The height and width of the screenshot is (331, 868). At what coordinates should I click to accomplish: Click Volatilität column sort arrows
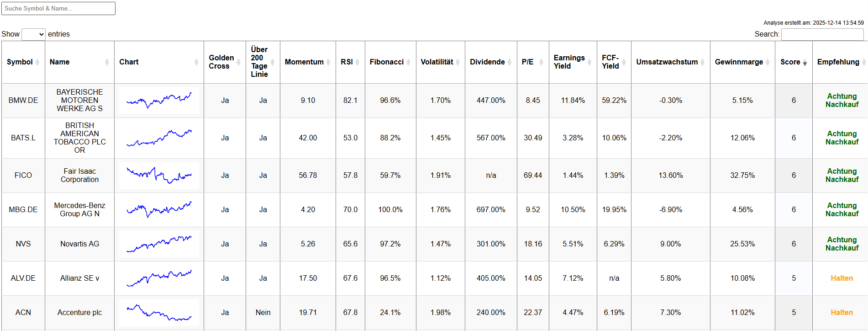click(x=458, y=62)
